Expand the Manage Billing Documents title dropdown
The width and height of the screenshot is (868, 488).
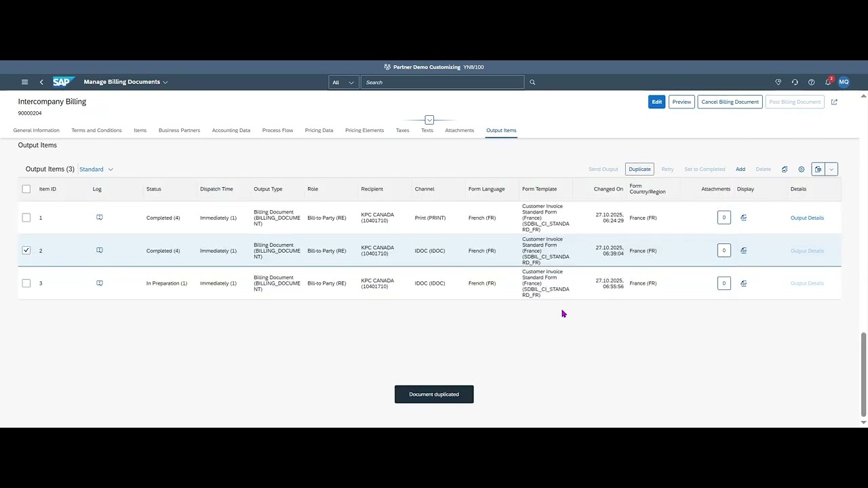tap(165, 82)
